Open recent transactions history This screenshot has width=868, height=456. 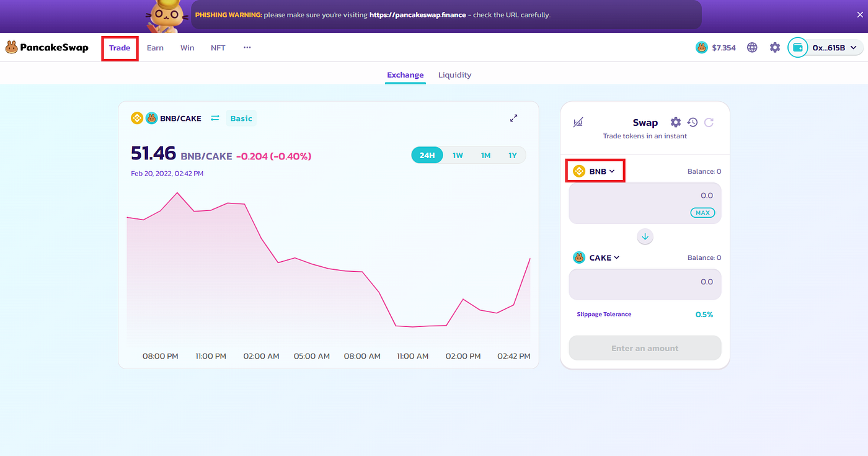pos(693,122)
